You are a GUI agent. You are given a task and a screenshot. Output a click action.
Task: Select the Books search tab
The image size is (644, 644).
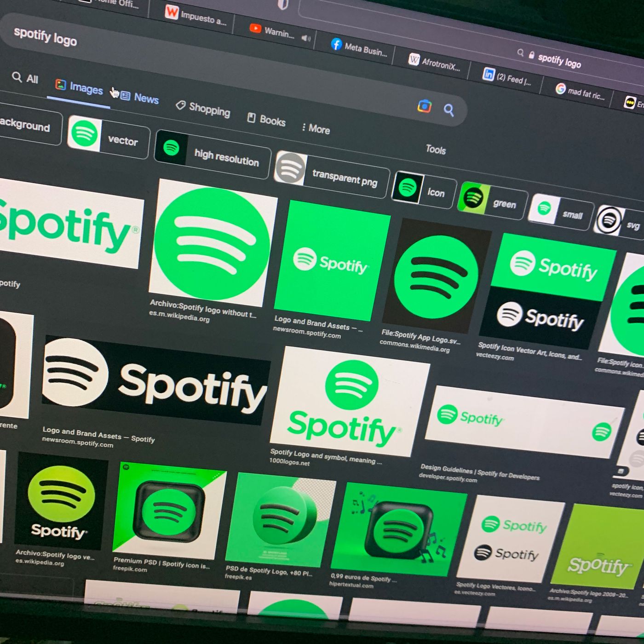pos(266,120)
